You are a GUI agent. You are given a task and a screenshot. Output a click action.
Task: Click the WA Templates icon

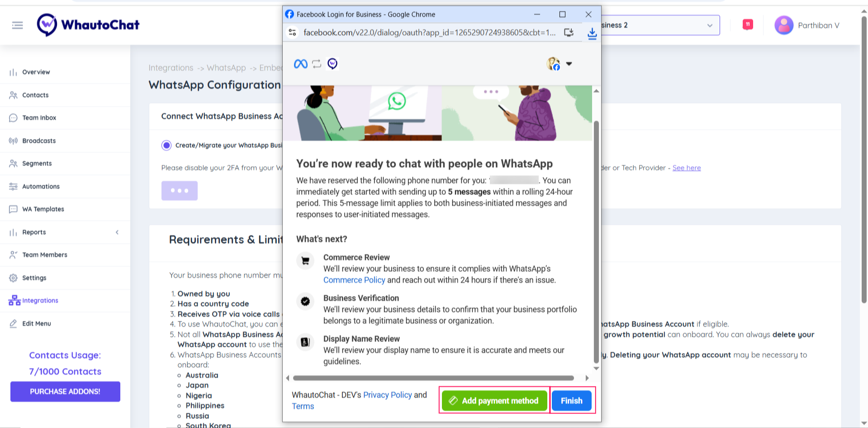[x=13, y=209]
